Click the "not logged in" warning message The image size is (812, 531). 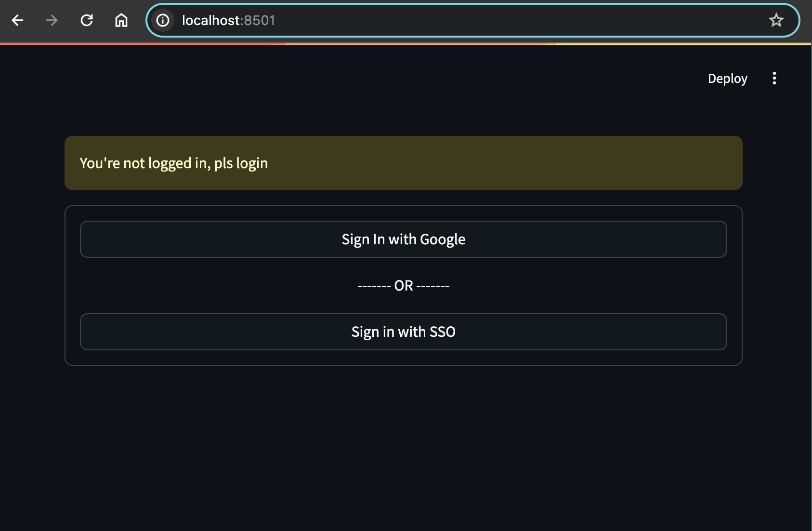[x=174, y=163]
